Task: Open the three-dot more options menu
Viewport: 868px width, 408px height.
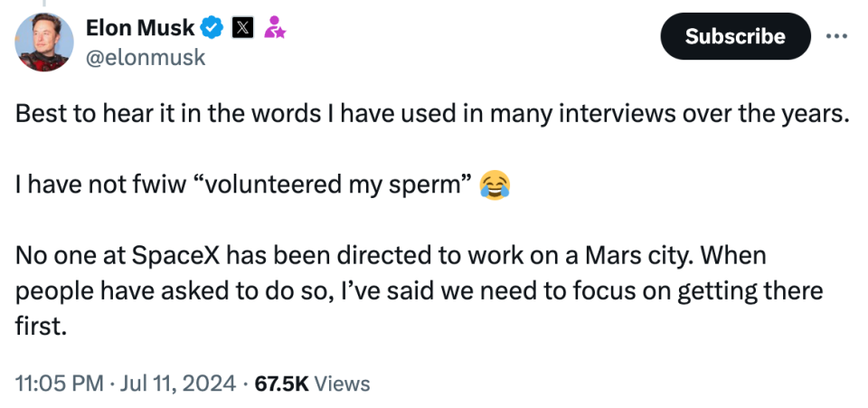Action: (x=836, y=36)
